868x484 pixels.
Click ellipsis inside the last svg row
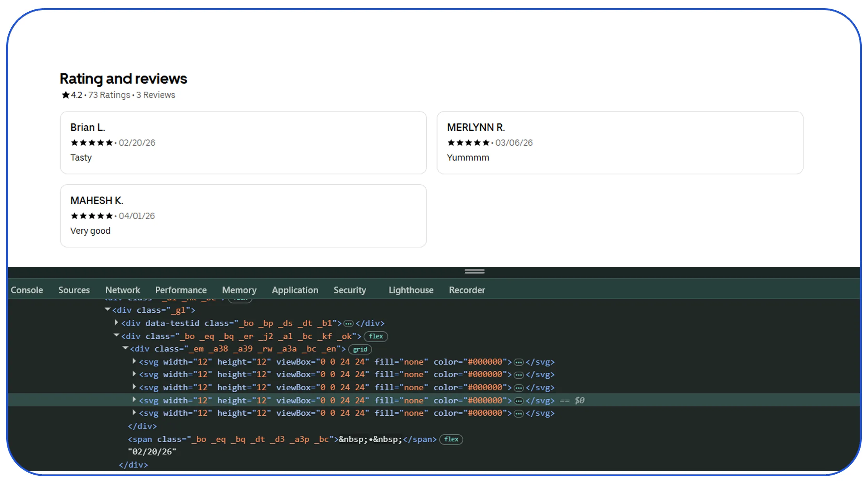(x=519, y=413)
